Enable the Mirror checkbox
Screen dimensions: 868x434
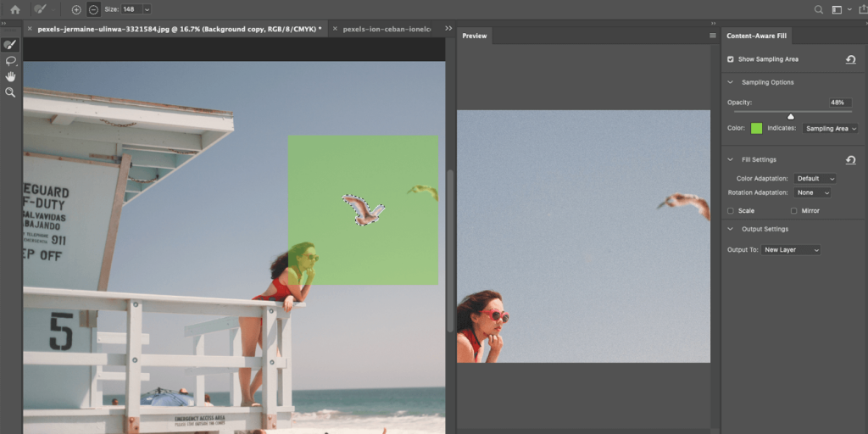[793, 211]
